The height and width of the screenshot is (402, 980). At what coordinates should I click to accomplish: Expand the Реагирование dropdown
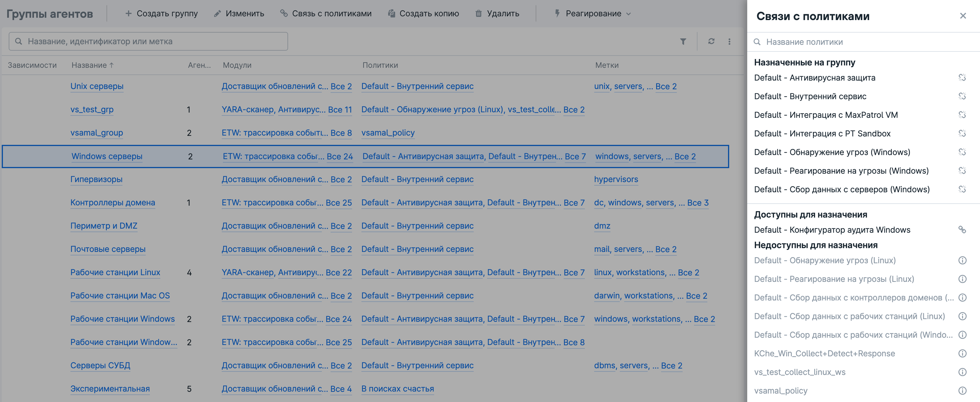click(593, 14)
